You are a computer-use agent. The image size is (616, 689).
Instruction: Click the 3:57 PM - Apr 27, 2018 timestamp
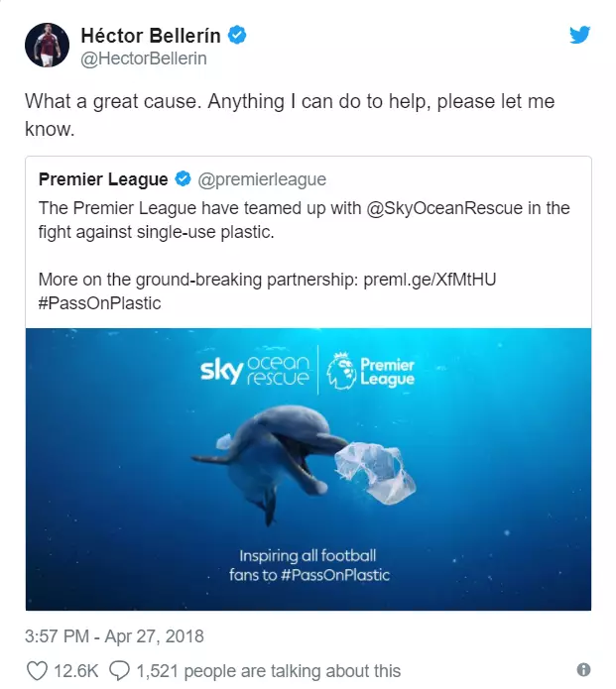(114, 636)
